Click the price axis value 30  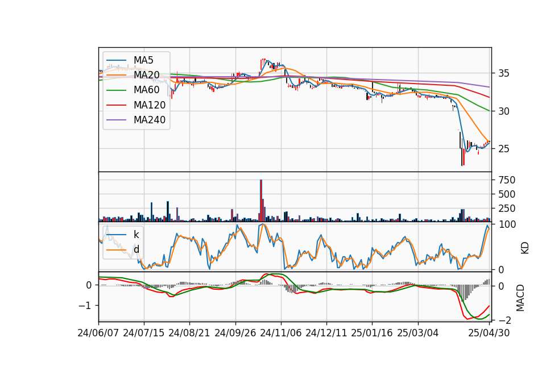coord(504,111)
